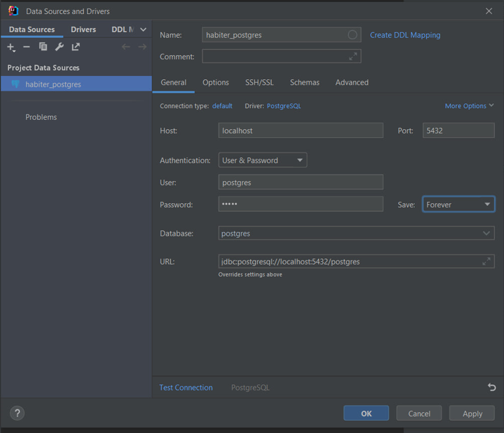The height and width of the screenshot is (433, 504).
Task: Click the Cancel button
Action: click(x=419, y=413)
